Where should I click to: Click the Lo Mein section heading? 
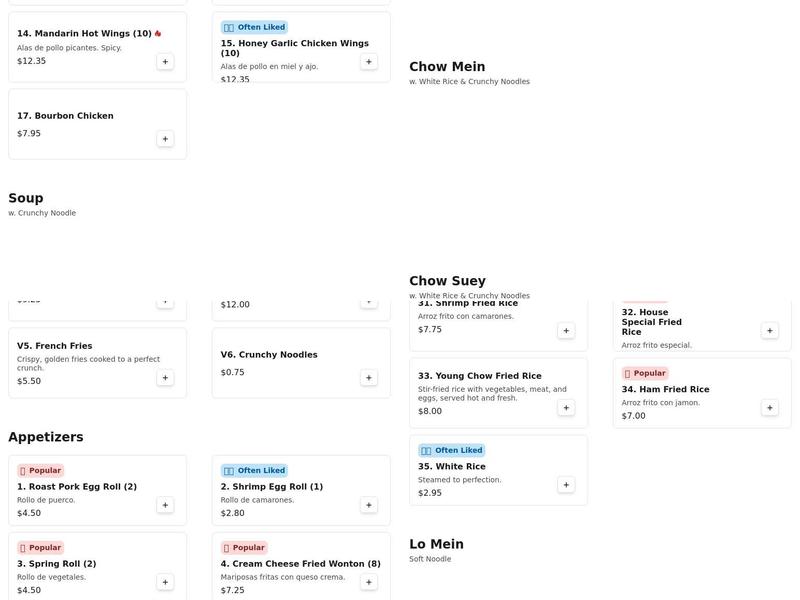point(436,544)
